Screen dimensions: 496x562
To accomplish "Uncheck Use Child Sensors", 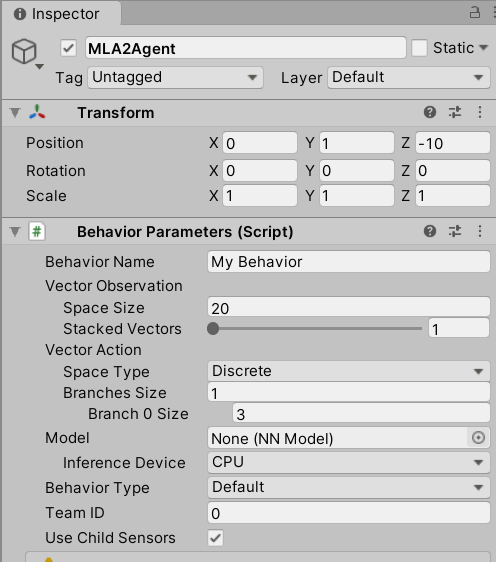I will (215, 538).
